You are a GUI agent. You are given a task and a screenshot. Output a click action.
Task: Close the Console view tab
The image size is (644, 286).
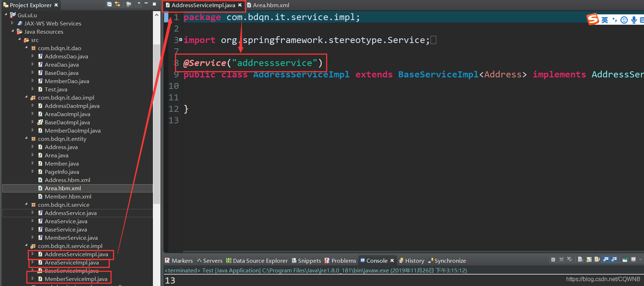click(392, 261)
